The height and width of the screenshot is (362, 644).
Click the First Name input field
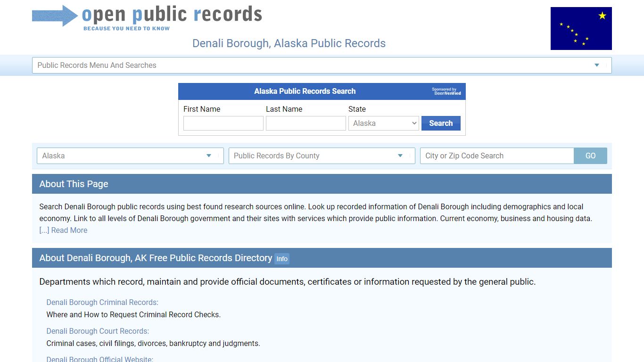[x=223, y=123]
